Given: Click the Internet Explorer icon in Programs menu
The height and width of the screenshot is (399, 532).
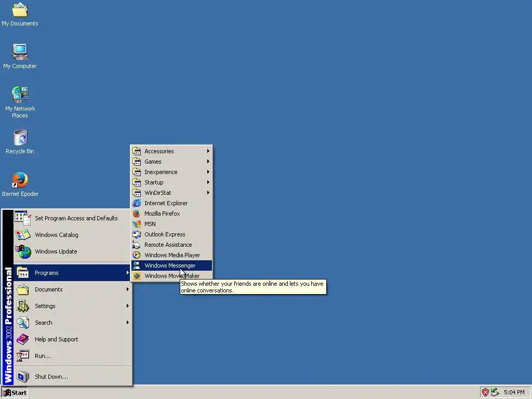Looking at the screenshot, I should coord(137,203).
